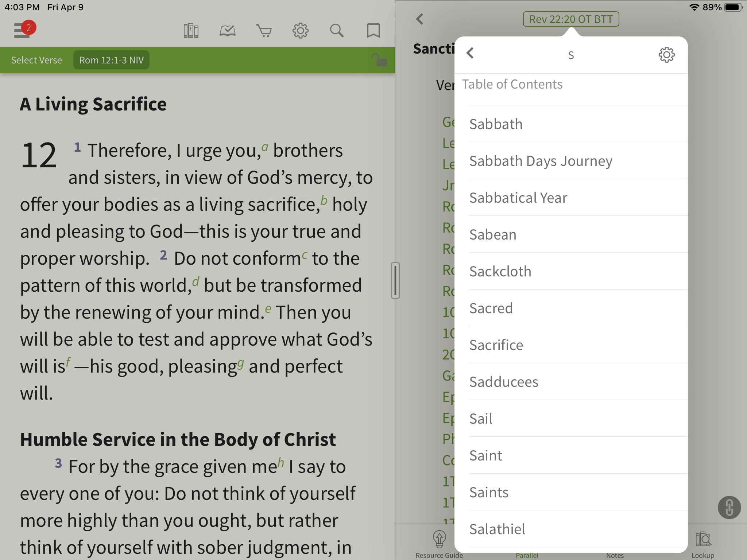Tap the battery status indicator
747x560 pixels.
[x=734, y=7]
